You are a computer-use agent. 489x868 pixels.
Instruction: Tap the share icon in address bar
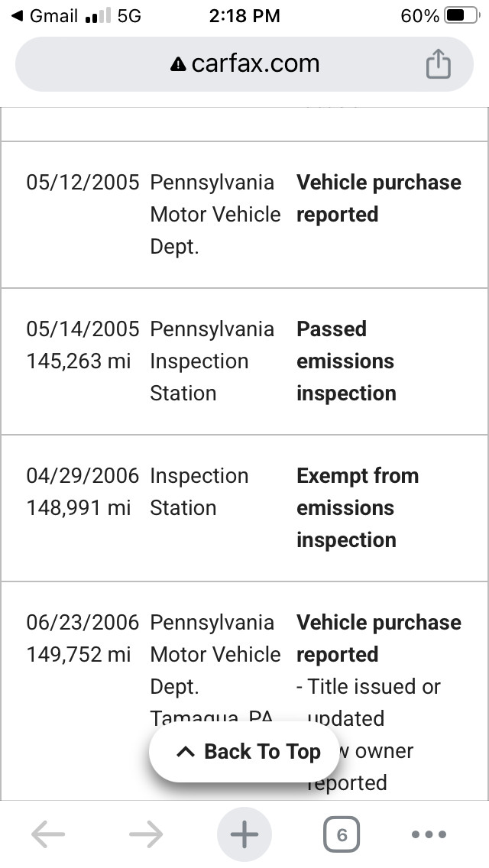click(438, 63)
